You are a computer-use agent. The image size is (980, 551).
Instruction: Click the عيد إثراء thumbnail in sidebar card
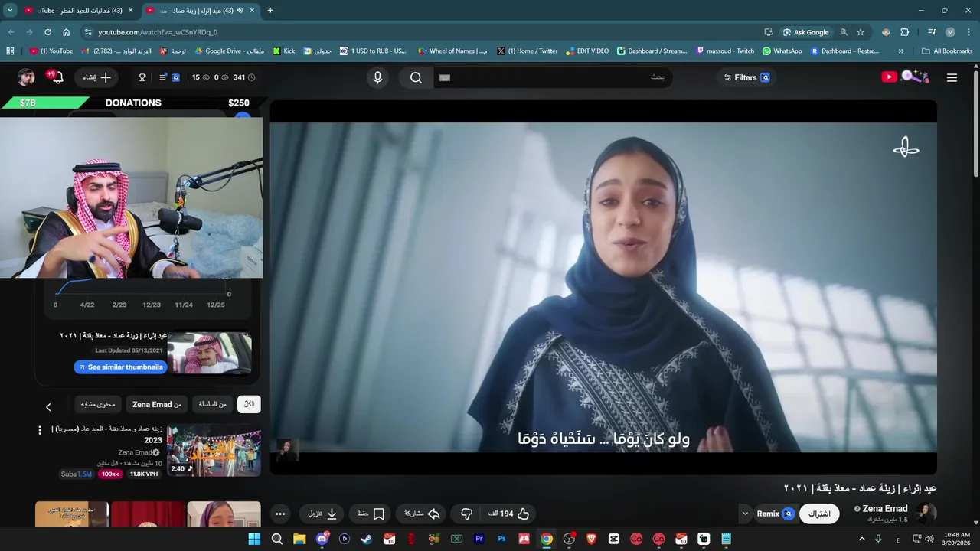209,354
